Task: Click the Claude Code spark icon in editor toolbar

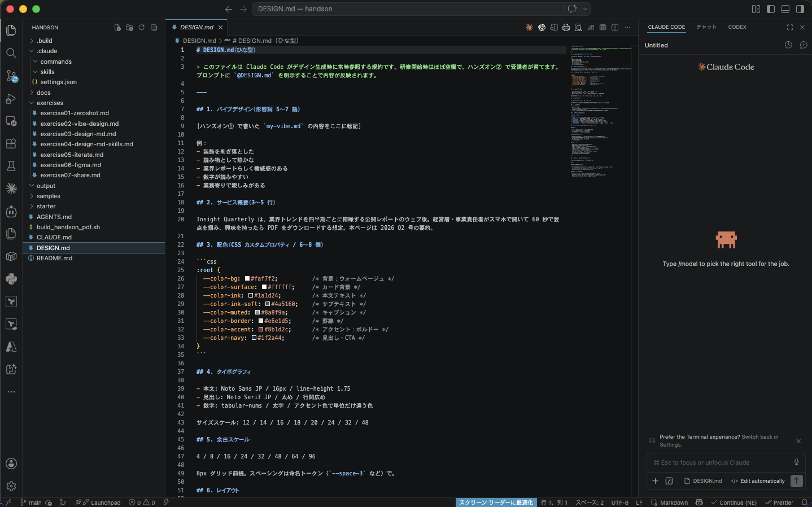Action: tap(529, 27)
